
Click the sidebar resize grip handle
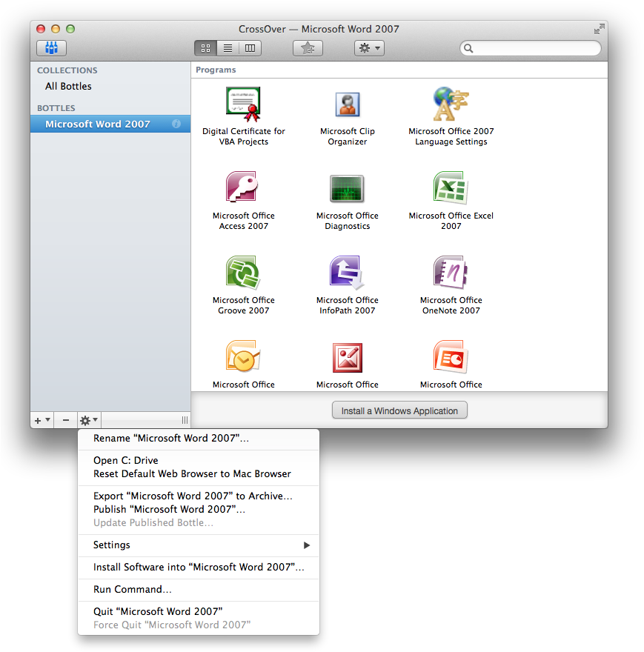(x=185, y=420)
